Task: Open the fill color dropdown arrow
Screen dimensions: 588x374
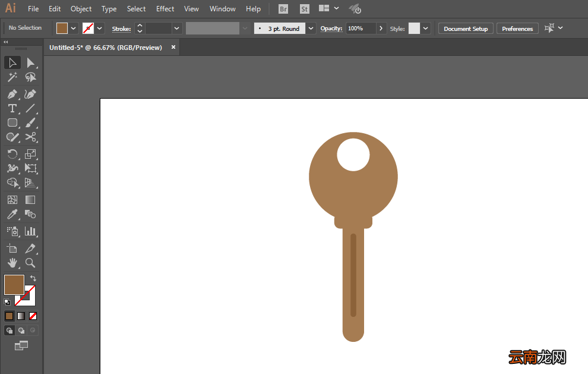Action: 74,29
